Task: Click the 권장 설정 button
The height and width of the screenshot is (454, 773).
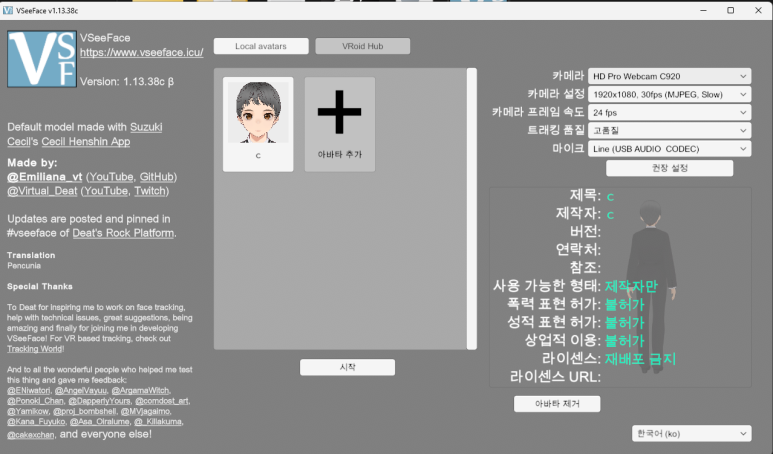Action: point(669,168)
